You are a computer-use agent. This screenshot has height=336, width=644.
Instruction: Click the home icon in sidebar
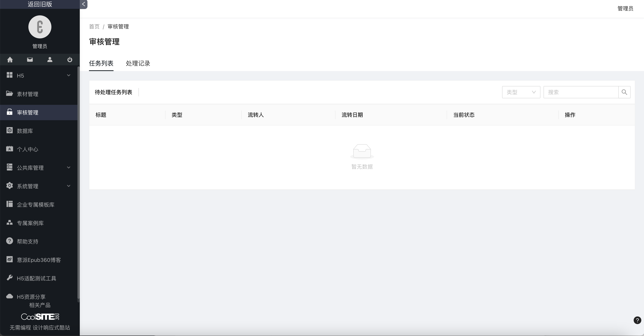[10, 60]
